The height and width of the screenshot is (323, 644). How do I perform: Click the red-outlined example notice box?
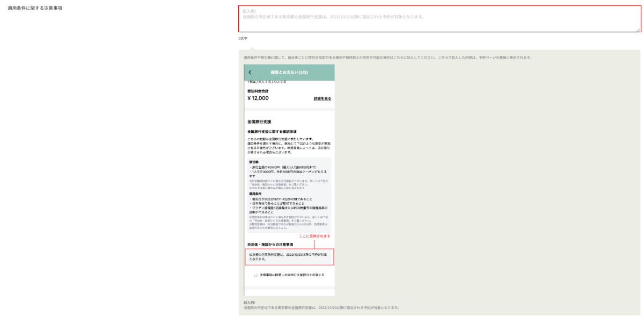click(x=289, y=256)
